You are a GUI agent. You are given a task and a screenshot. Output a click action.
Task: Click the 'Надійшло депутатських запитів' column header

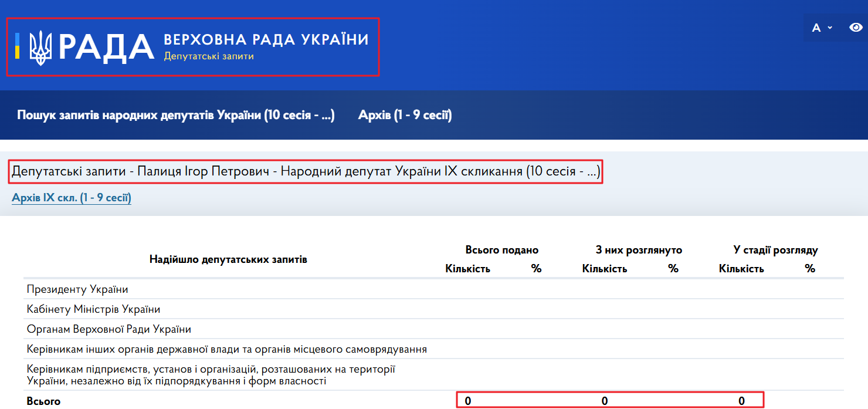point(228,259)
